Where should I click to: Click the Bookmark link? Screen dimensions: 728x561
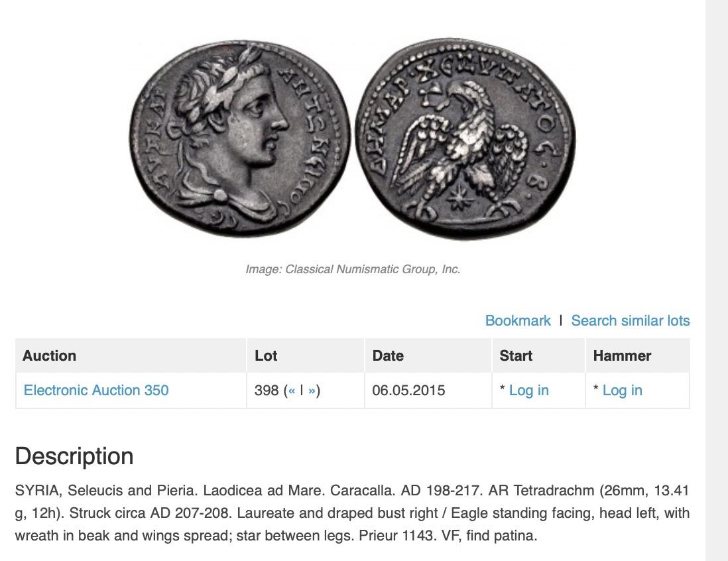[x=518, y=321]
